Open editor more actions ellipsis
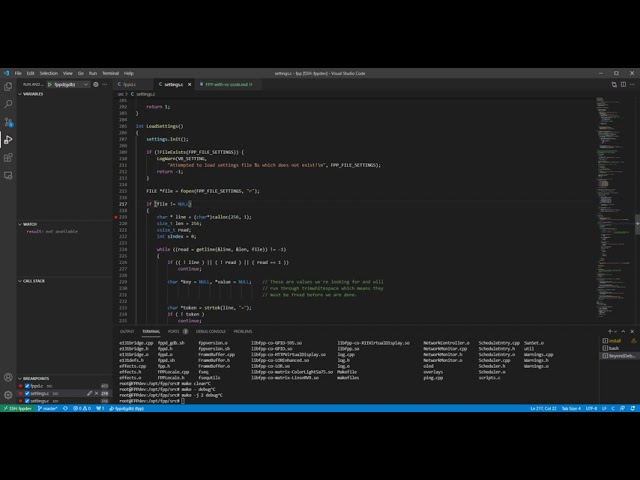 632,84
